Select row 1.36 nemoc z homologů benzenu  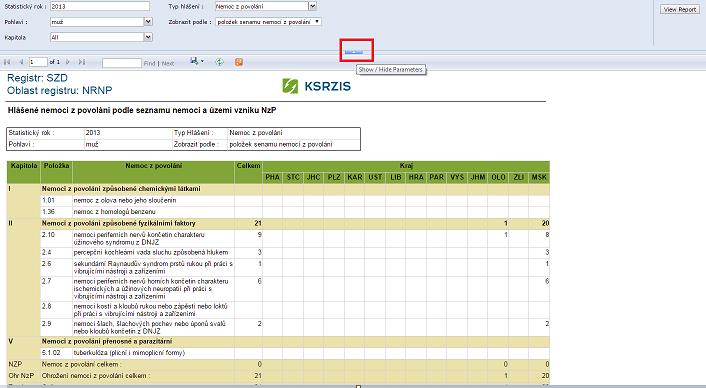click(x=295, y=212)
